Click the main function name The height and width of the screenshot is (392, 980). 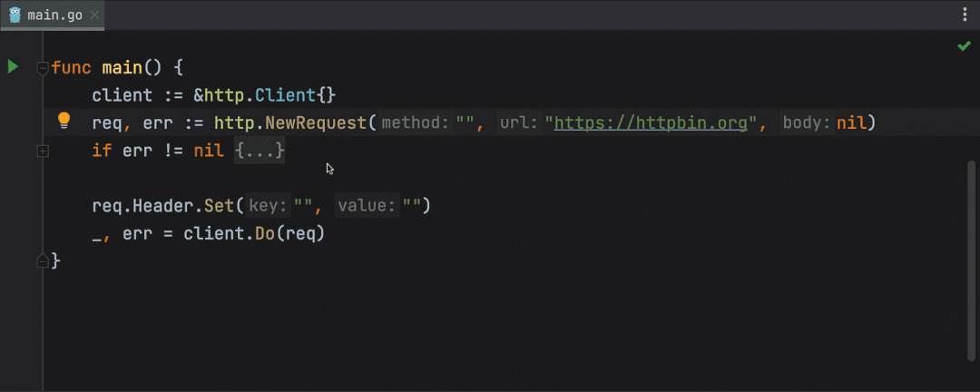tap(122, 68)
